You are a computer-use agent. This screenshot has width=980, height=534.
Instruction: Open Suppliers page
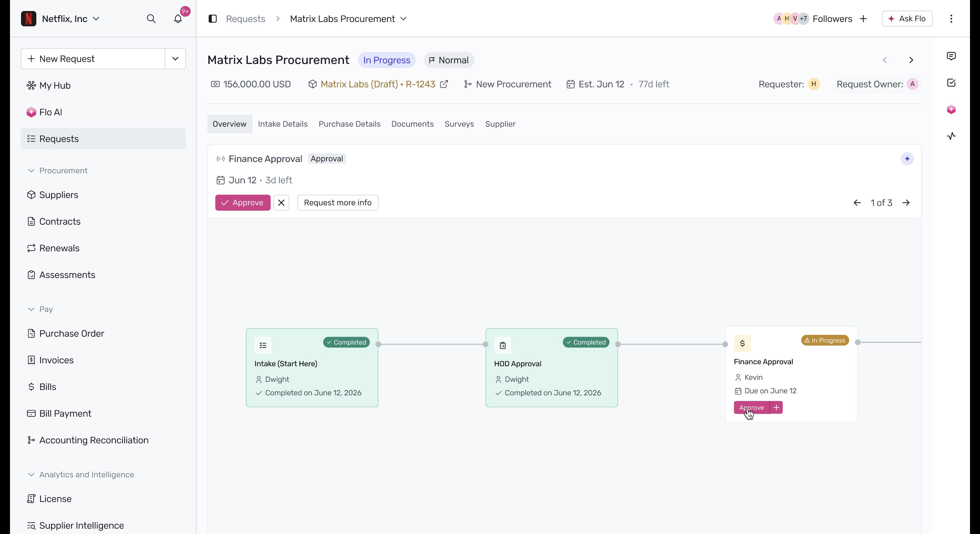[x=103, y=195]
